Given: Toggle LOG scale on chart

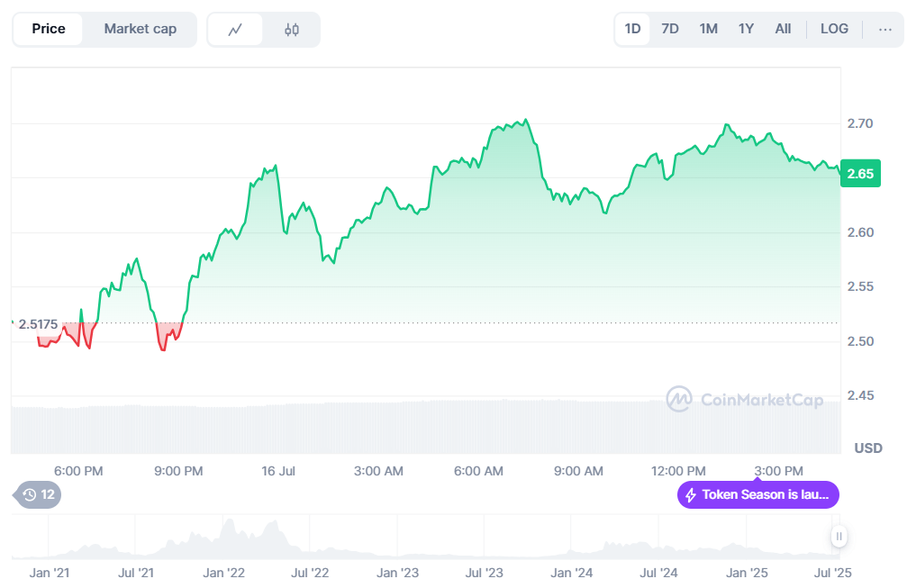Looking at the screenshot, I should (x=833, y=29).
